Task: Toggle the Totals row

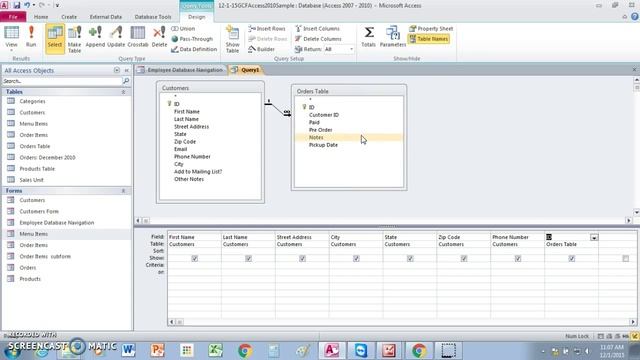Action: coord(368,37)
